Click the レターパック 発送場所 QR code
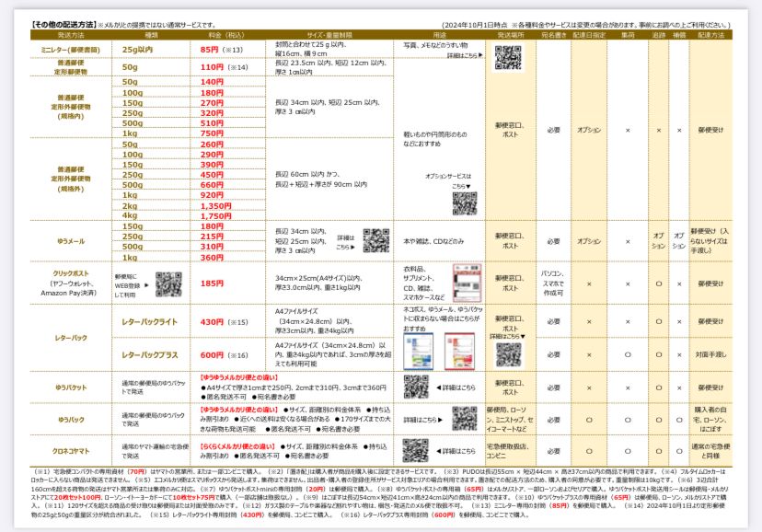 [x=508, y=354]
